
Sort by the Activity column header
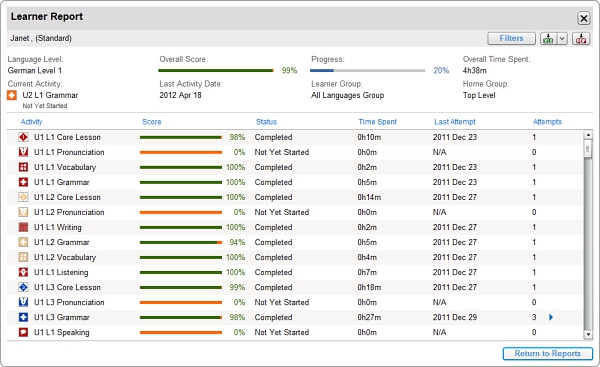tap(31, 122)
